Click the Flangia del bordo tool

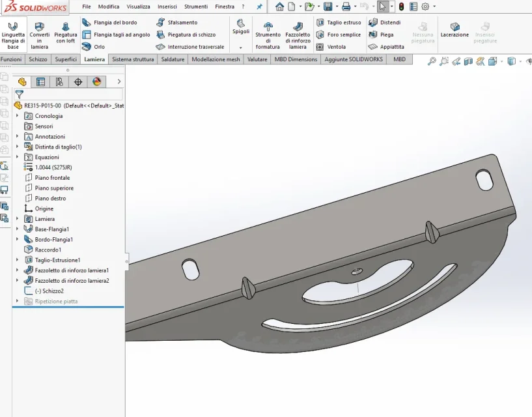coord(109,22)
